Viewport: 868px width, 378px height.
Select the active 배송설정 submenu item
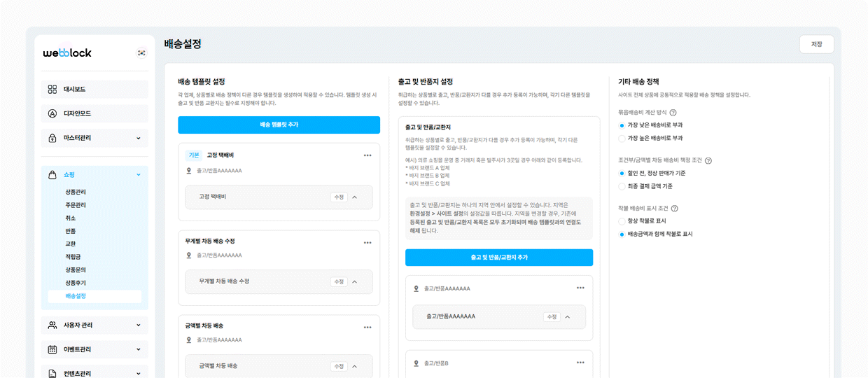coord(94,296)
